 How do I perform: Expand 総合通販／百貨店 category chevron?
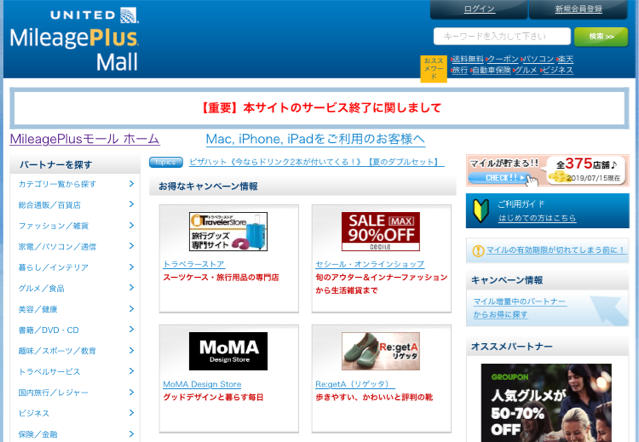pos(131,204)
